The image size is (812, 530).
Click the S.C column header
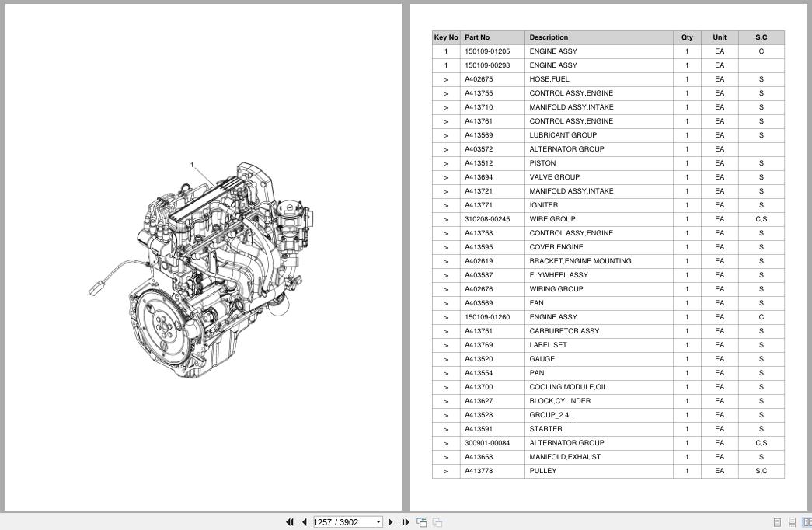pyautogui.click(x=761, y=37)
